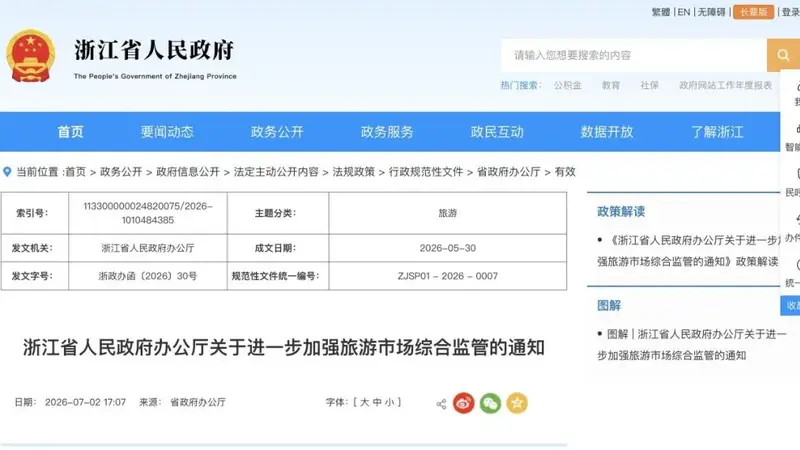Click hot search term 公积金
800x450 pixels.
568,85
